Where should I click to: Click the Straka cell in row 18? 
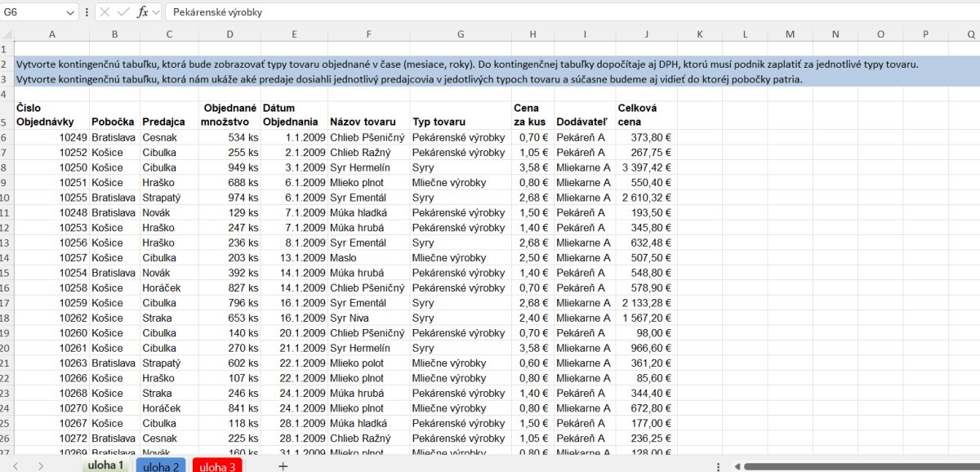tap(169, 318)
